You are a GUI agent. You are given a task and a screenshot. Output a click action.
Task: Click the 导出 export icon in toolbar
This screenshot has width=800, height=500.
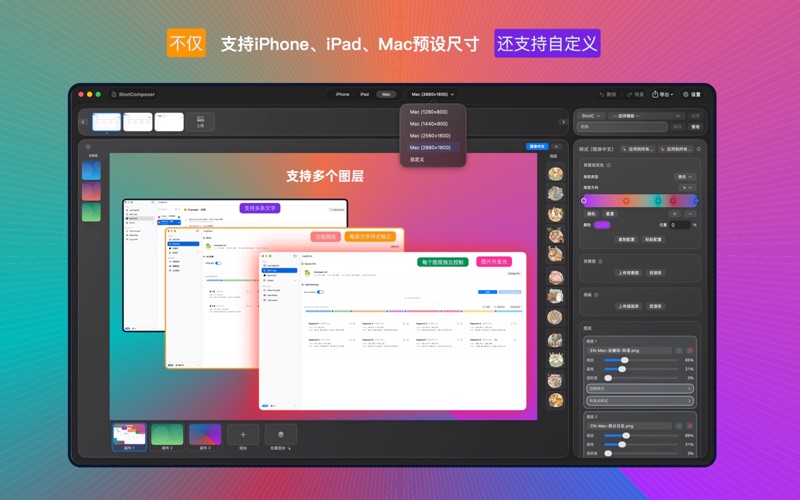(x=661, y=94)
